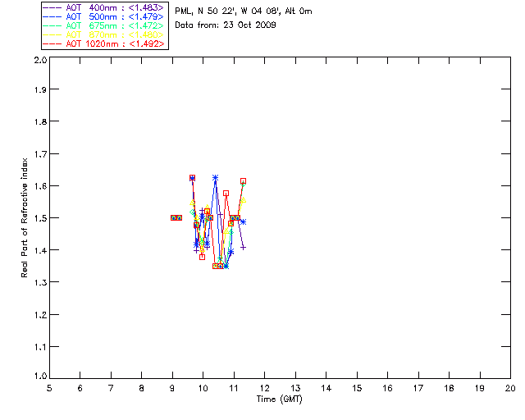Click the 'Data from: 23 Oct 2009' text
525x420 pixels.
coord(226,25)
